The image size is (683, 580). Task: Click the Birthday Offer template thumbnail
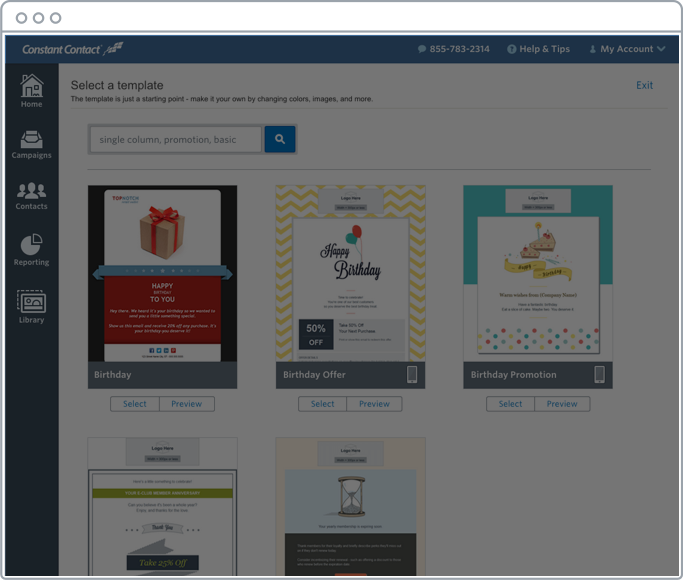click(350, 272)
